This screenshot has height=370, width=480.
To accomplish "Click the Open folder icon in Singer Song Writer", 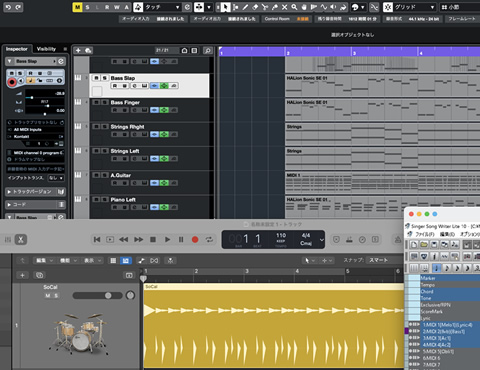I will (x=424, y=245).
